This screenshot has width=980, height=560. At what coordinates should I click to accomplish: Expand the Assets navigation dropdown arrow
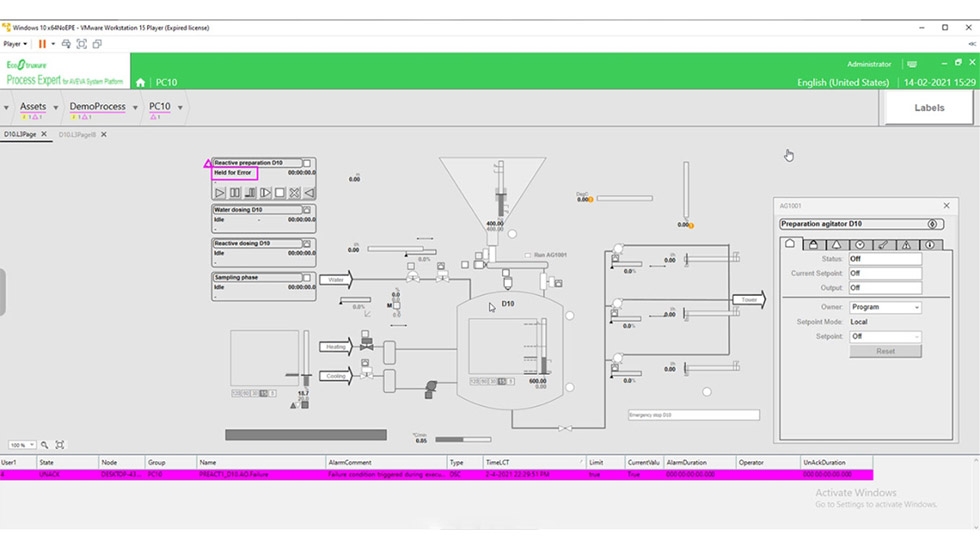55,108
